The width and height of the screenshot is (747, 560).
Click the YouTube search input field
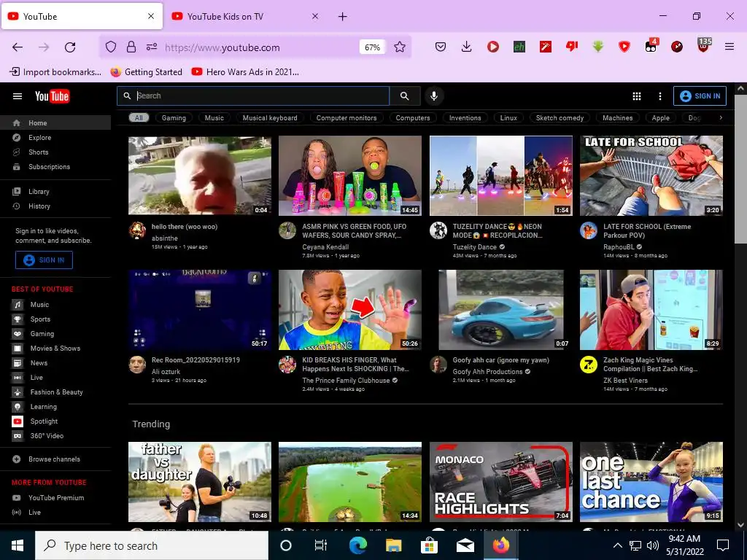point(253,96)
